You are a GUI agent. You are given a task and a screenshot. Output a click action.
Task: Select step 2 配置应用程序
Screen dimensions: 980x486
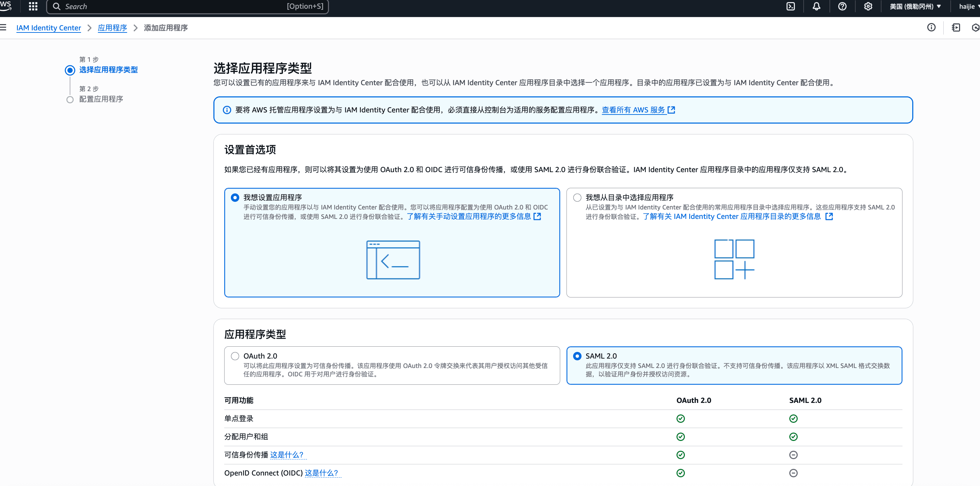[101, 99]
